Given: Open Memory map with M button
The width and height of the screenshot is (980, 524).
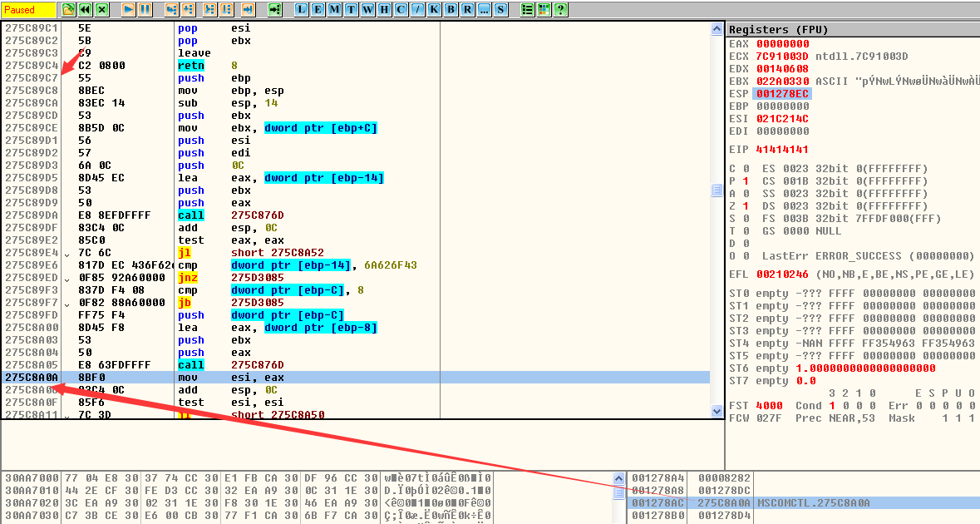Looking at the screenshot, I should (x=333, y=10).
